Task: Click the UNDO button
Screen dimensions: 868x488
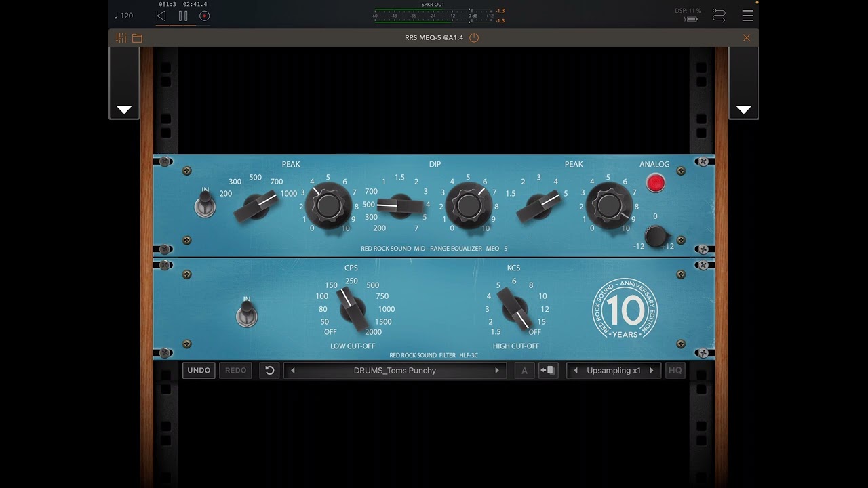Action: pyautogui.click(x=199, y=371)
